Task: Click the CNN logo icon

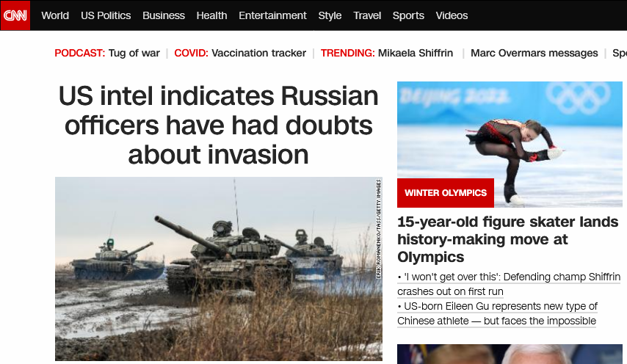Action: click(x=15, y=15)
